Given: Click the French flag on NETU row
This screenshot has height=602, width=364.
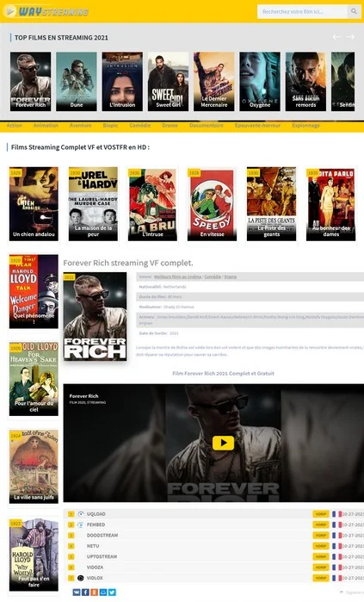Looking at the screenshot, I should point(336,546).
